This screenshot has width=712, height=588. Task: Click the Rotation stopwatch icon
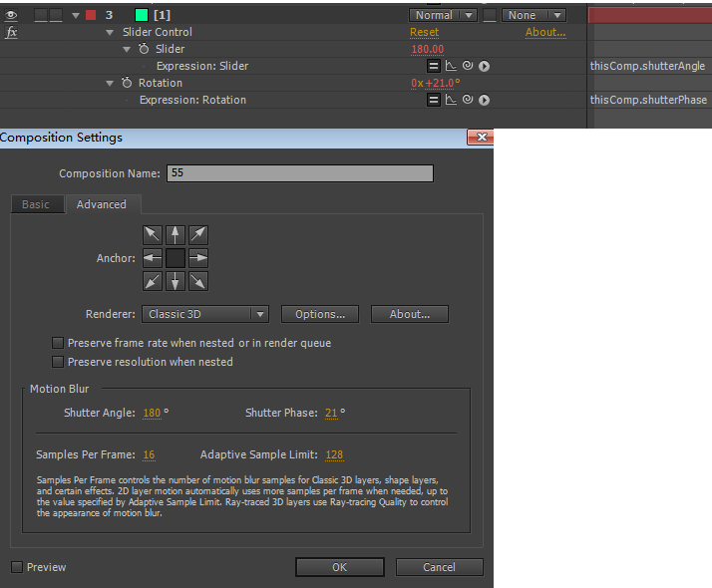(127, 83)
